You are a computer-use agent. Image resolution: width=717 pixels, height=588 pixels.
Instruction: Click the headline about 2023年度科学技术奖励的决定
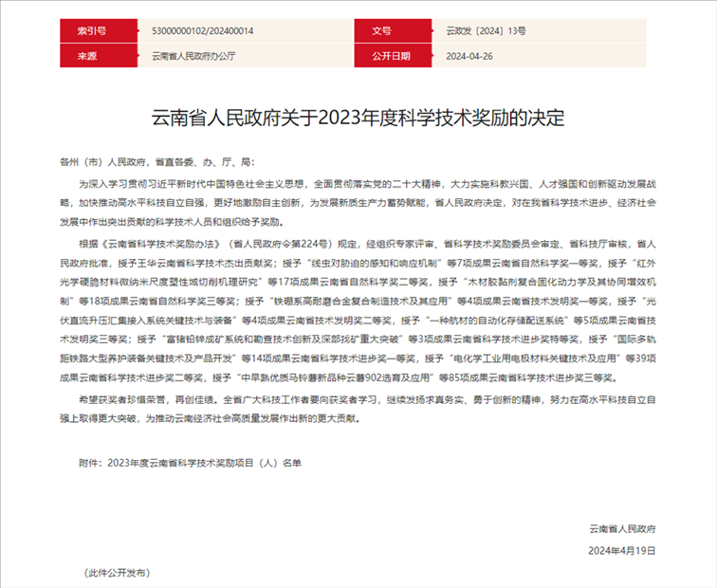(x=358, y=119)
